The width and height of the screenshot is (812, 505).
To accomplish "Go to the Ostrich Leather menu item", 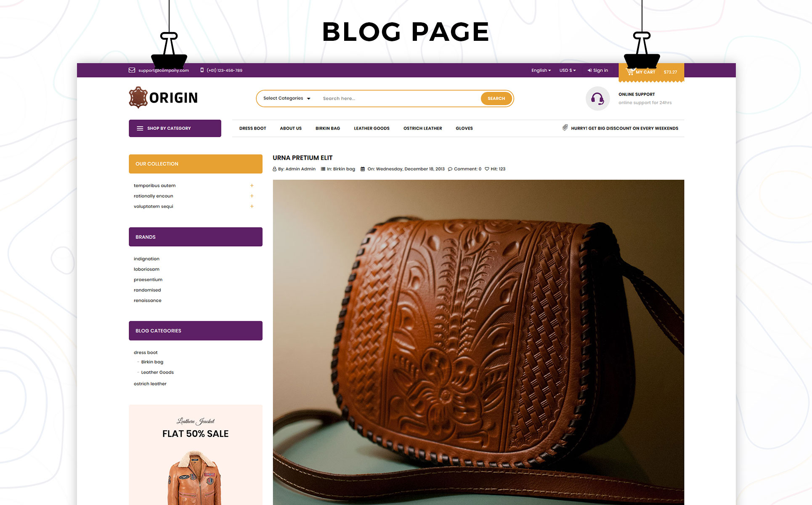I will click(422, 128).
